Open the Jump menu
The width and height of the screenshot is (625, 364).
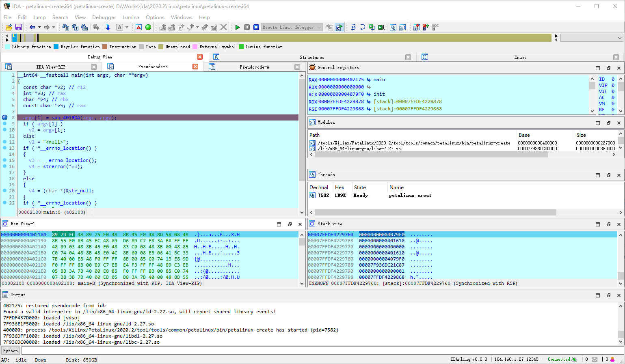(x=39, y=17)
